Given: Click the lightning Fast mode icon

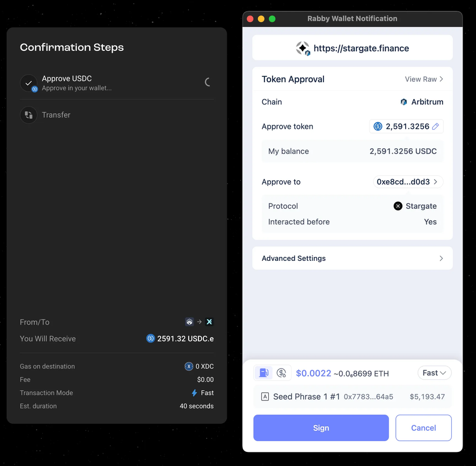Looking at the screenshot, I should coord(194,393).
